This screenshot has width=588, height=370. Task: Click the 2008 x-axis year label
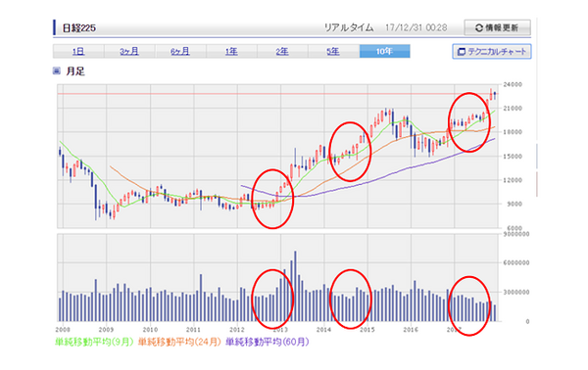pyautogui.click(x=63, y=330)
